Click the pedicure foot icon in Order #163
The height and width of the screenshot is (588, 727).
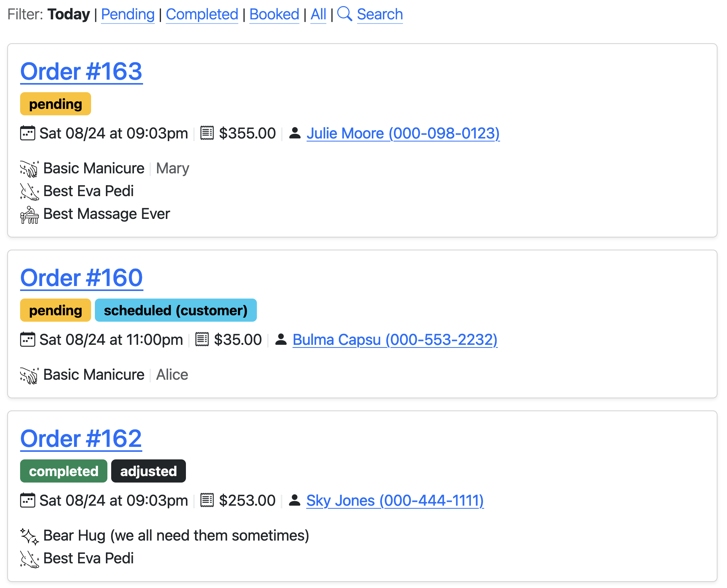tap(29, 192)
